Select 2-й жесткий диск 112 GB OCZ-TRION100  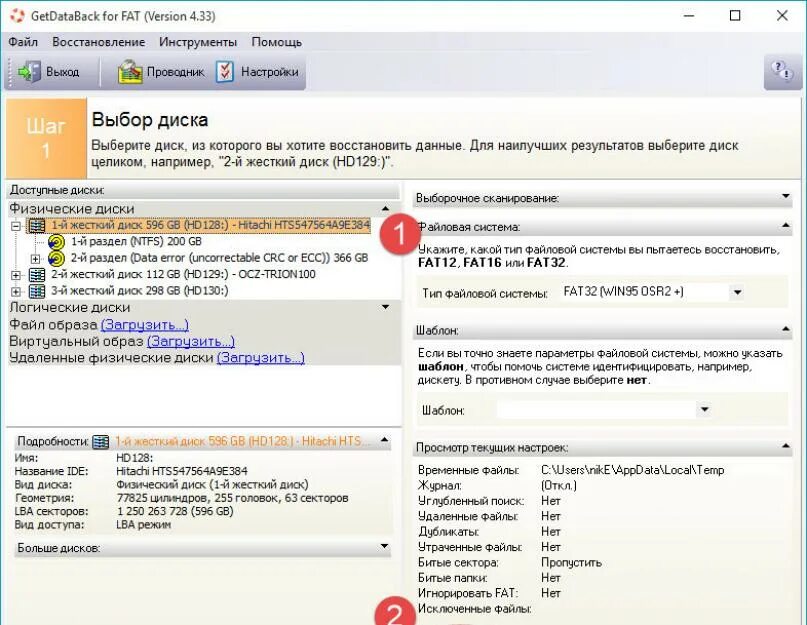[183, 274]
